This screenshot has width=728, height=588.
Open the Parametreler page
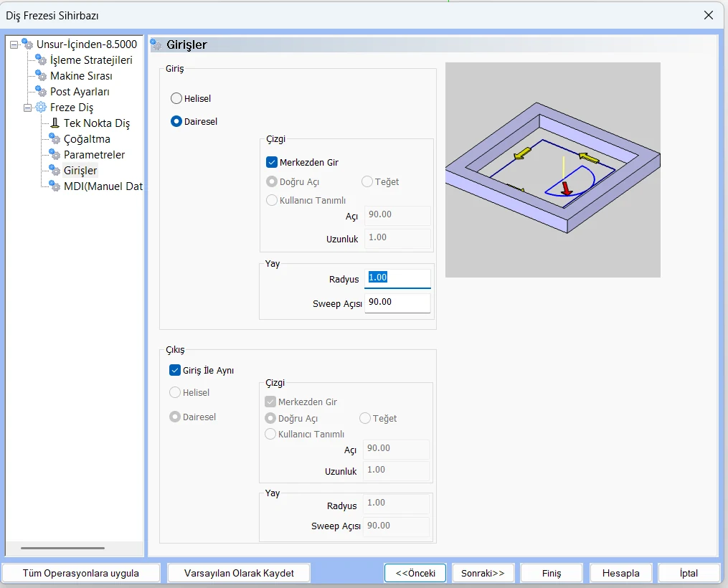click(94, 155)
